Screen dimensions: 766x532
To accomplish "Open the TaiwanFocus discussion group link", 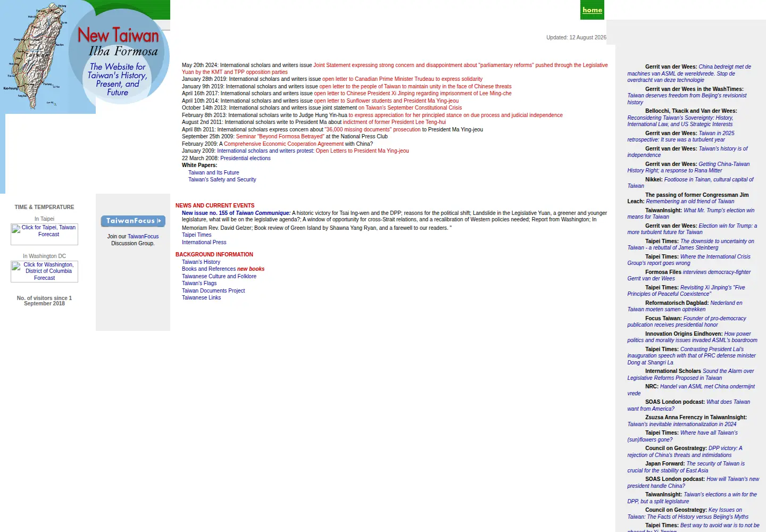I will 143,237.
